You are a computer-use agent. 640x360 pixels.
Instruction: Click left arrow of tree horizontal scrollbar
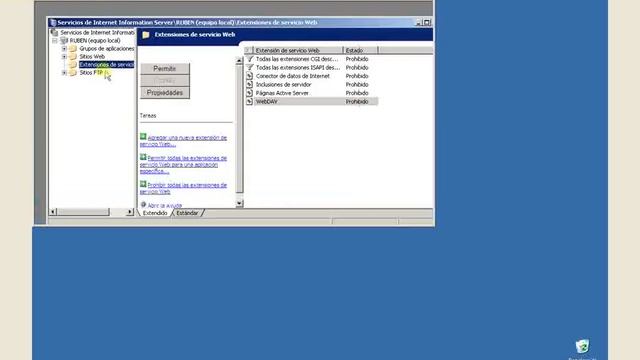click(53, 212)
